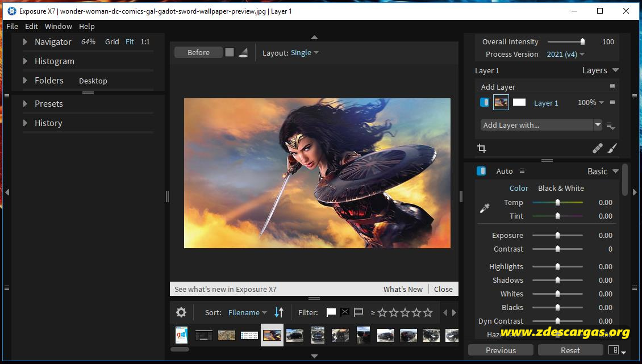Open the Help menu
This screenshot has width=642, height=364.
87,26
